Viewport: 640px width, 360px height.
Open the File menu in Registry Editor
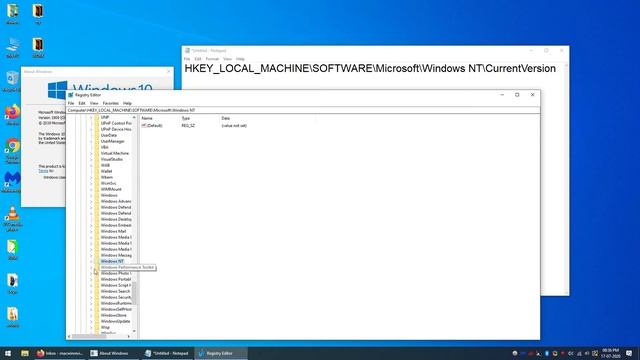pos(71,103)
